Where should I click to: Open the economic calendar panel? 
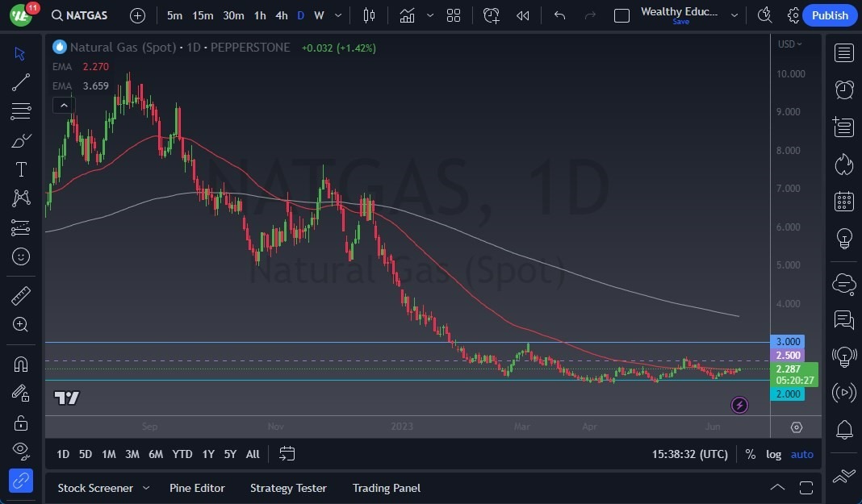coord(844,201)
